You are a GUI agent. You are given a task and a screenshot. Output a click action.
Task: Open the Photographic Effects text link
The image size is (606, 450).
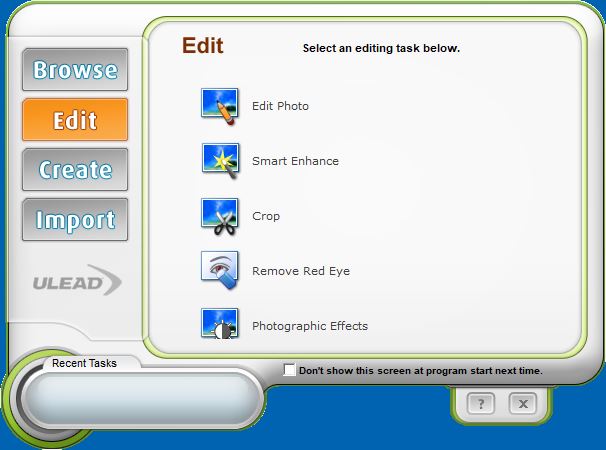click(310, 326)
